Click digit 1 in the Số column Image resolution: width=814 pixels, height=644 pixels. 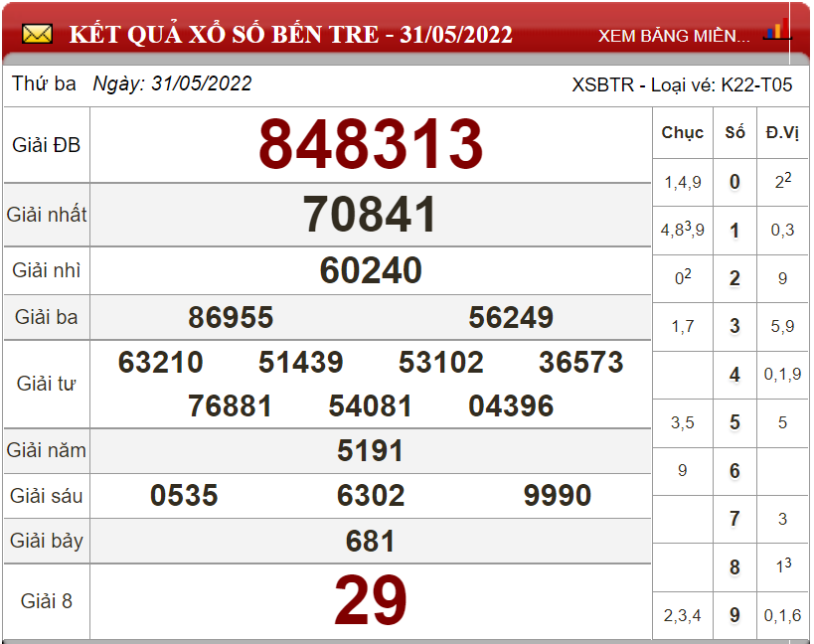click(x=734, y=230)
